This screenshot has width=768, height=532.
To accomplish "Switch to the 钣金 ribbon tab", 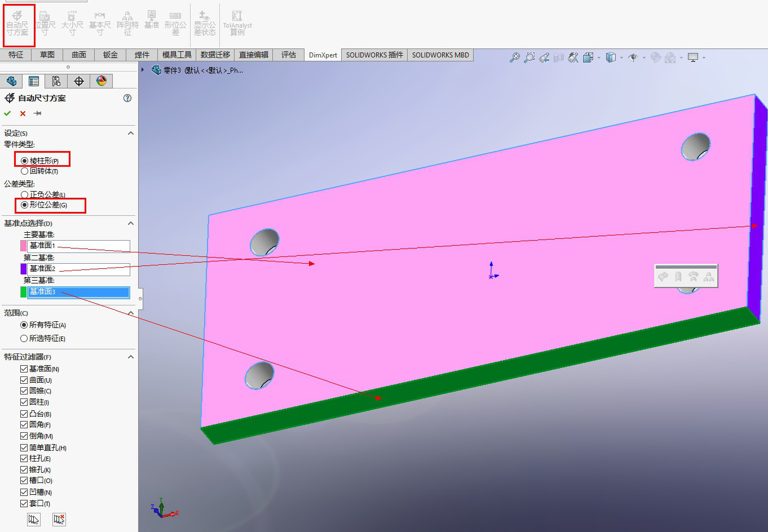I will pos(110,55).
